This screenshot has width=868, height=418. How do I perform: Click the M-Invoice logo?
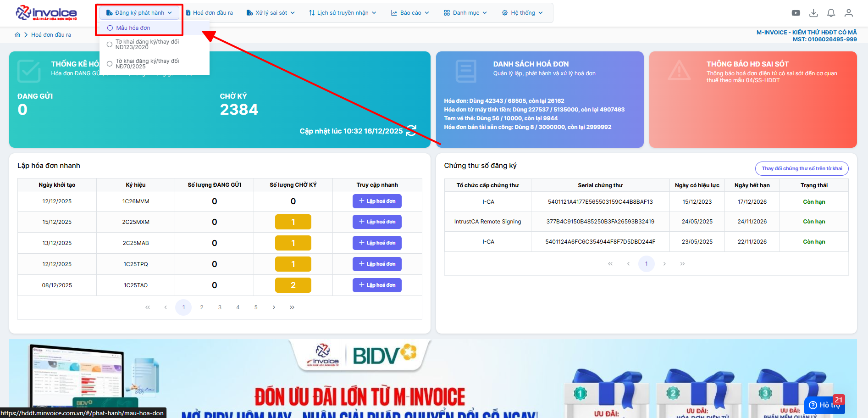[x=46, y=13]
